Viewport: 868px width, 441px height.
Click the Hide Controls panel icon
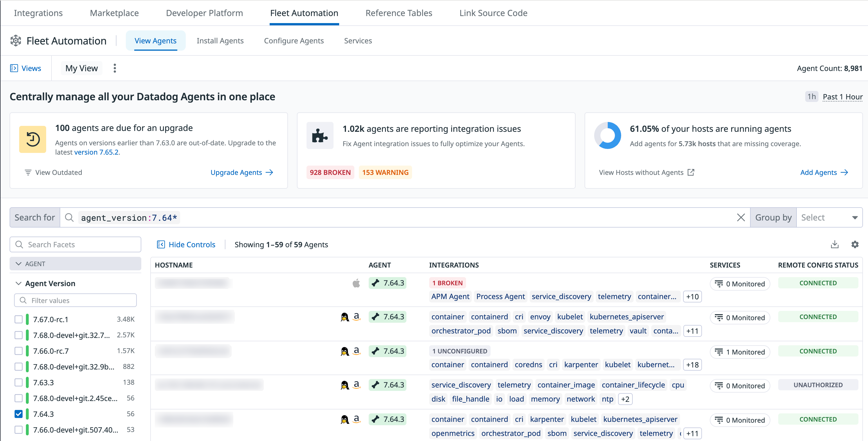point(161,244)
